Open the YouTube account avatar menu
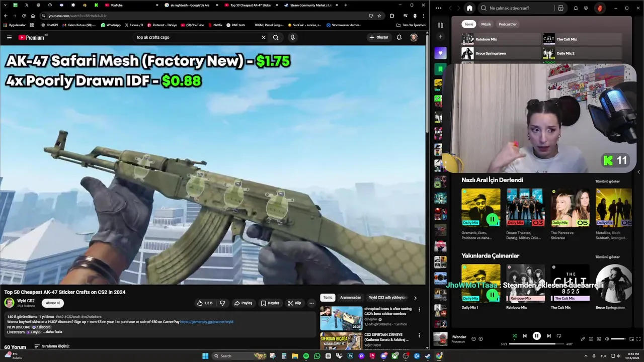 [x=414, y=37]
